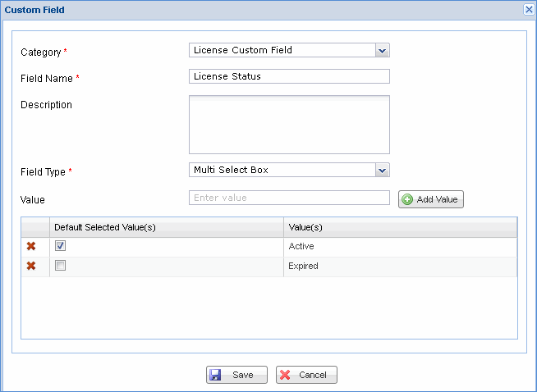The height and width of the screenshot is (392, 537).
Task: Focus the Field Name input
Action: click(289, 76)
